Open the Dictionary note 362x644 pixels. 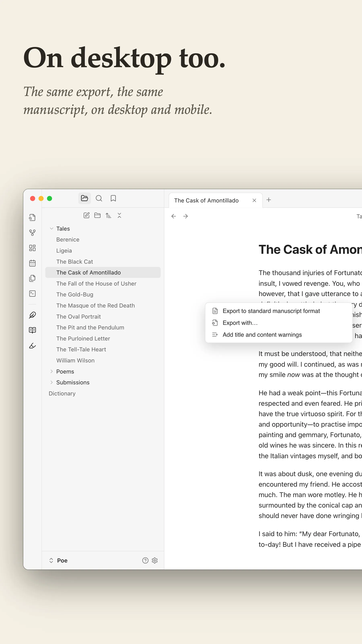103,393
